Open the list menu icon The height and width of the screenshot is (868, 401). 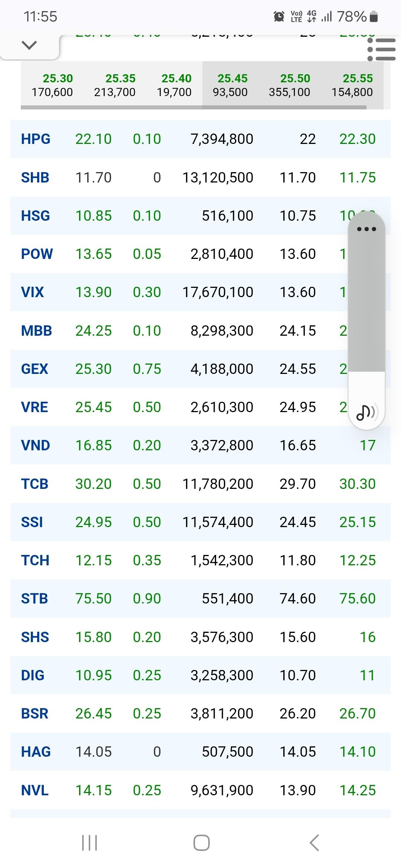(381, 49)
